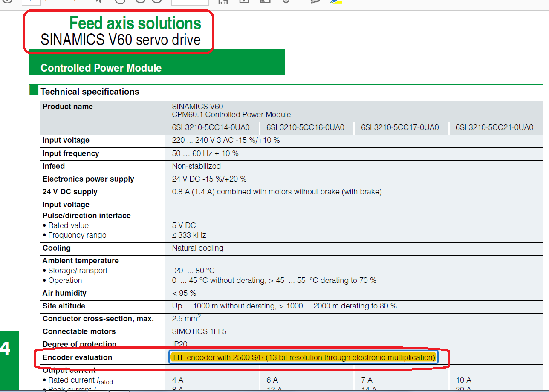Click the 'Conductor cross-section, max.' label
This screenshot has width=549, height=392.
[x=98, y=319]
